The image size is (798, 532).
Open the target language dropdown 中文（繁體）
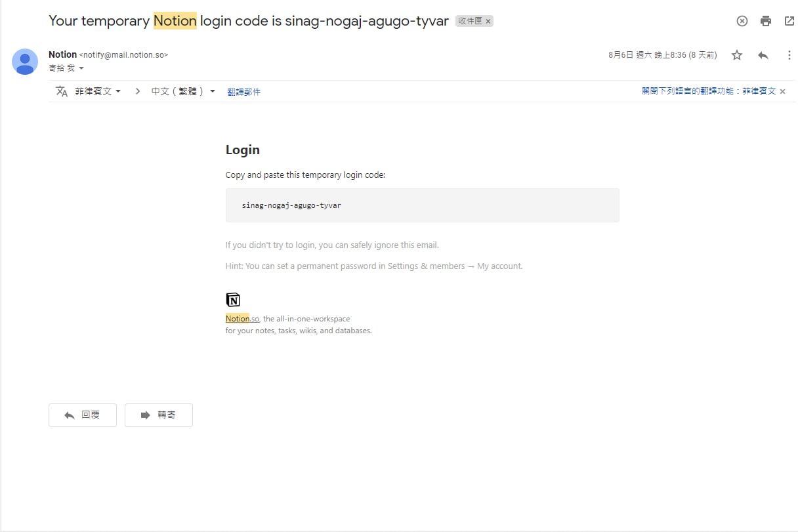184,91
